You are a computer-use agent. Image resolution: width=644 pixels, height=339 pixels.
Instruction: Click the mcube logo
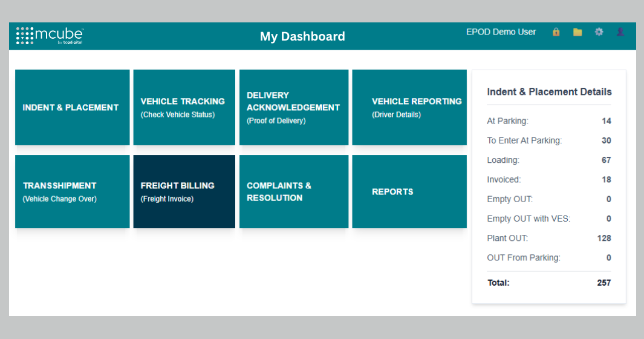(50, 36)
